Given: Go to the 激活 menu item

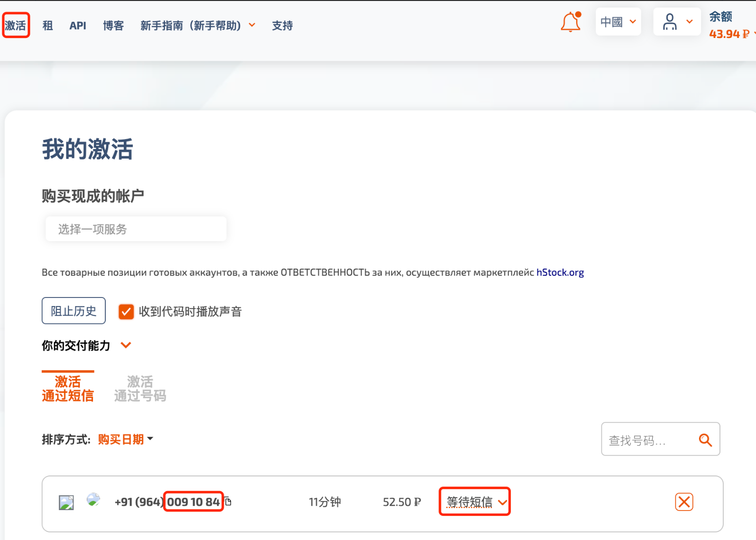Looking at the screenshot, I should coord(16,25).
